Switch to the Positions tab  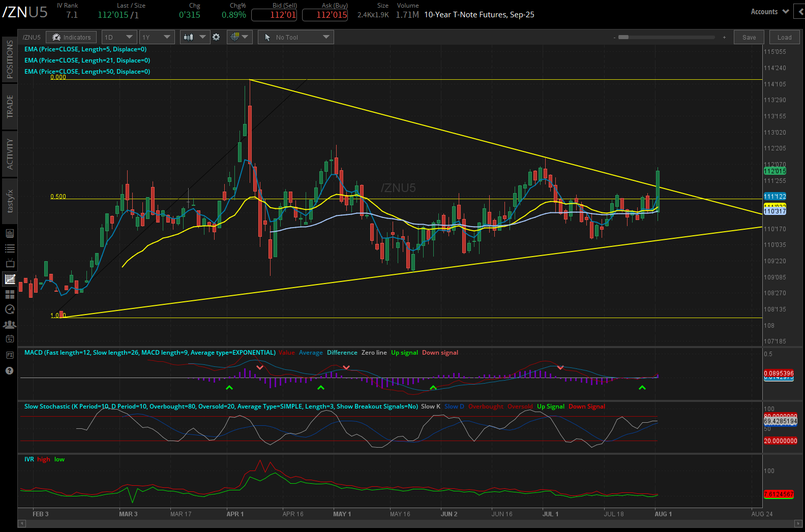click(10, 59)
